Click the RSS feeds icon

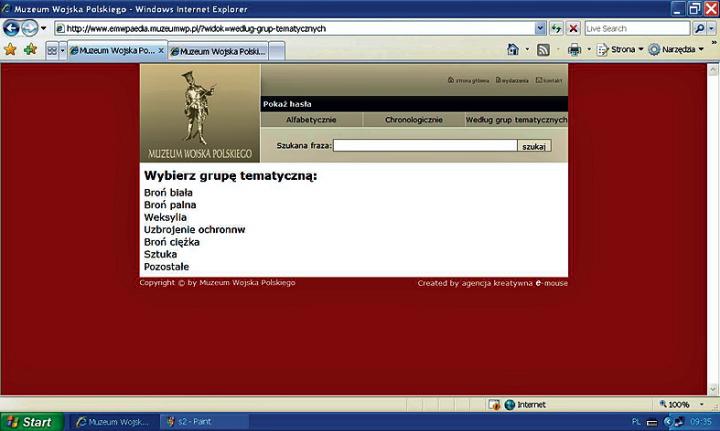(x=543, y=49)
